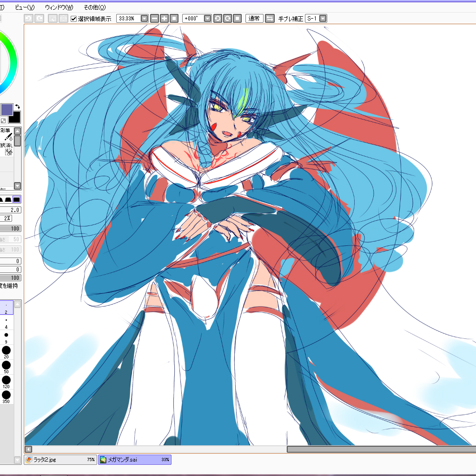The image size is (476, 476).
Task: Open the ビュー(V) menu
Action: [25, 7]
